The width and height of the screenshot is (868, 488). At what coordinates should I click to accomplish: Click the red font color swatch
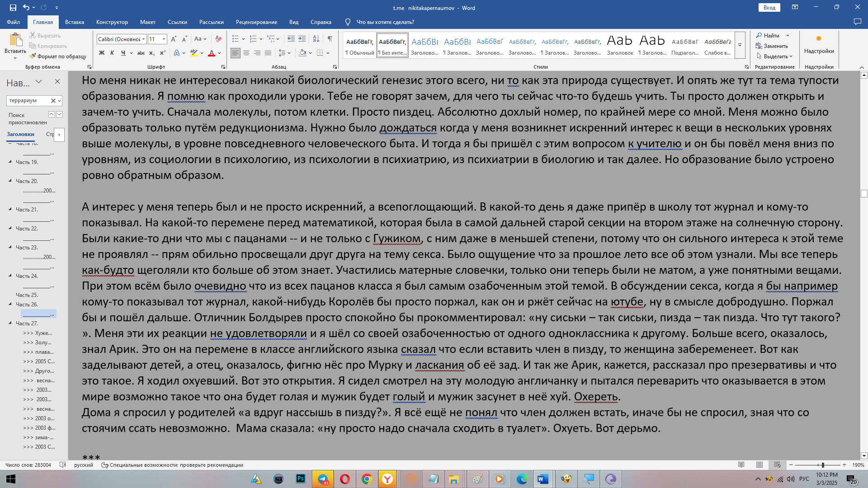click(211, 53)
